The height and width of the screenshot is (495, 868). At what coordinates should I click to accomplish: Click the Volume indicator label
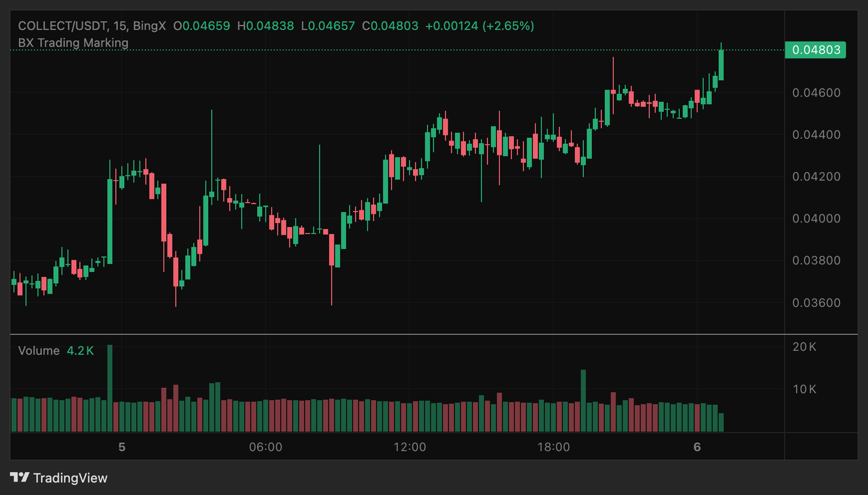pos(39,351)
